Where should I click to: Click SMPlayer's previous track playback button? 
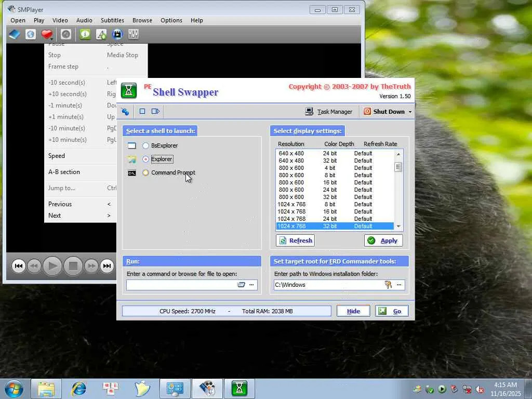point(18,266)
